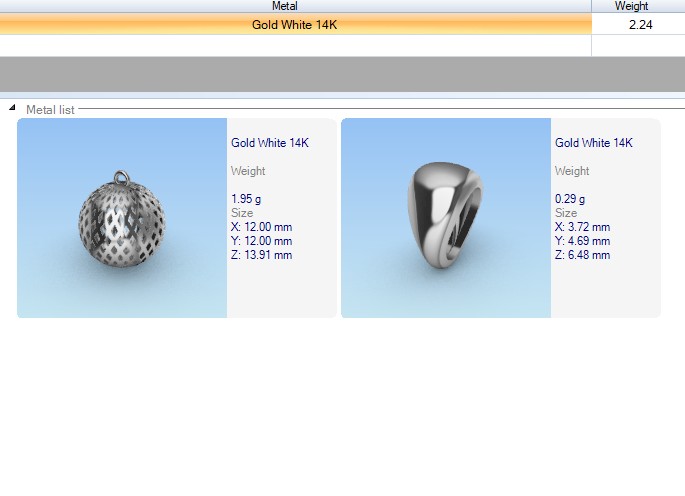Click the Z: 13.91 mm size value
Viewport: 685px width, 496px height.
point(261,255)
